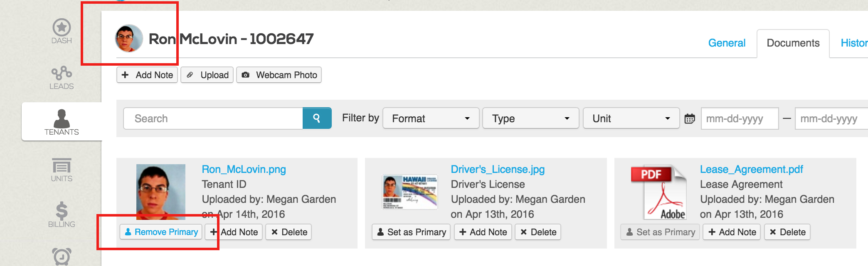Open the Units sidebar section

[62, 170]
